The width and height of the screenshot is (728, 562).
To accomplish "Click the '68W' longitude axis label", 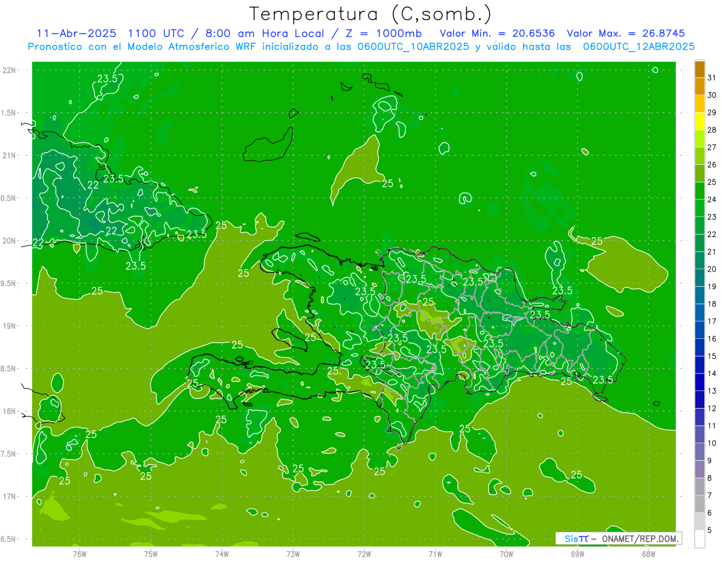I will [649, 554].
